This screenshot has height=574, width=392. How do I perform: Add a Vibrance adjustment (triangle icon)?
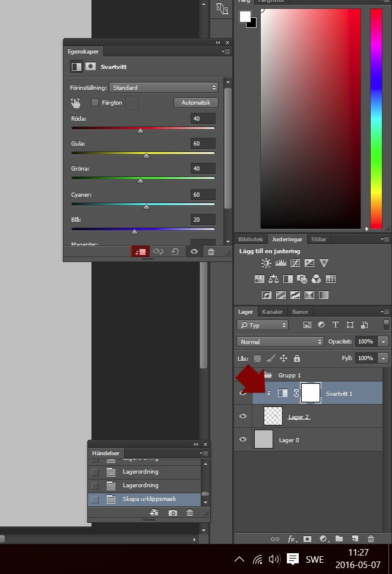pos(324,263)
